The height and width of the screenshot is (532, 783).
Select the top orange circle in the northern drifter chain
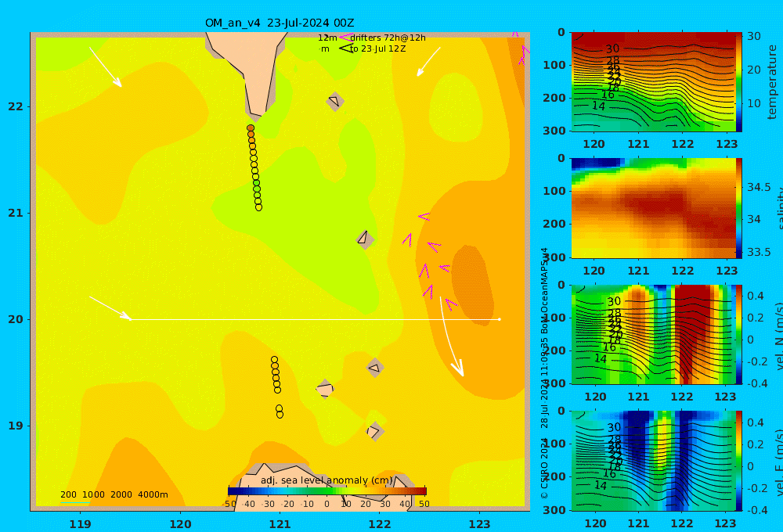(x=251, y=128)
